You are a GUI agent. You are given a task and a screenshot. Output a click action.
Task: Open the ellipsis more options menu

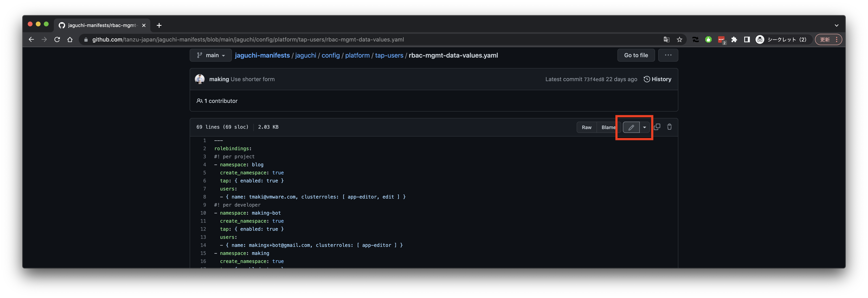[x=668, y=55]
